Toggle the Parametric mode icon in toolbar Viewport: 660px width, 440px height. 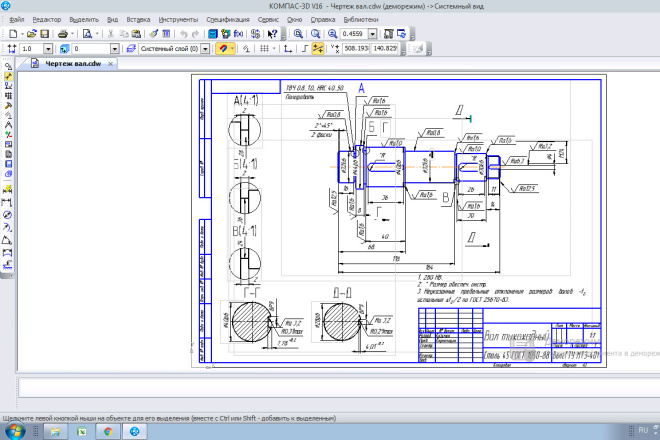pyautogui.click(x=246, y=49)
